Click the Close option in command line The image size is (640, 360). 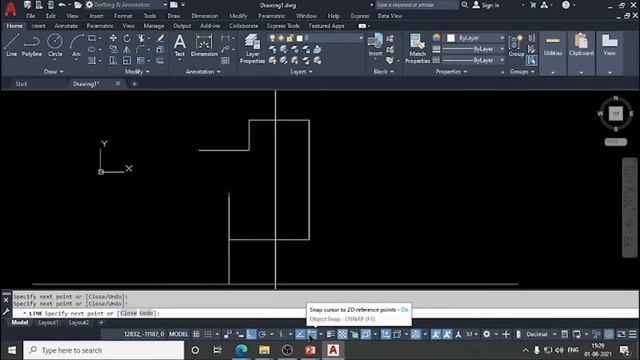[128, 313]
